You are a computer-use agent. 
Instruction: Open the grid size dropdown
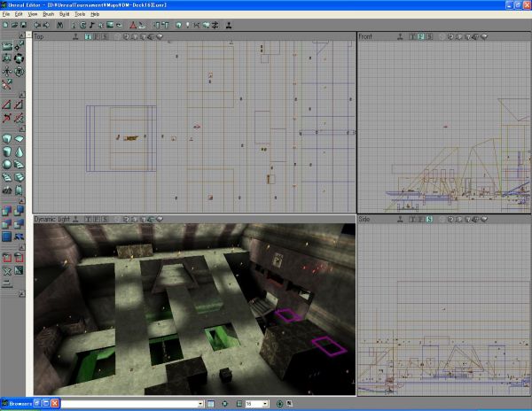pos(265,404)
